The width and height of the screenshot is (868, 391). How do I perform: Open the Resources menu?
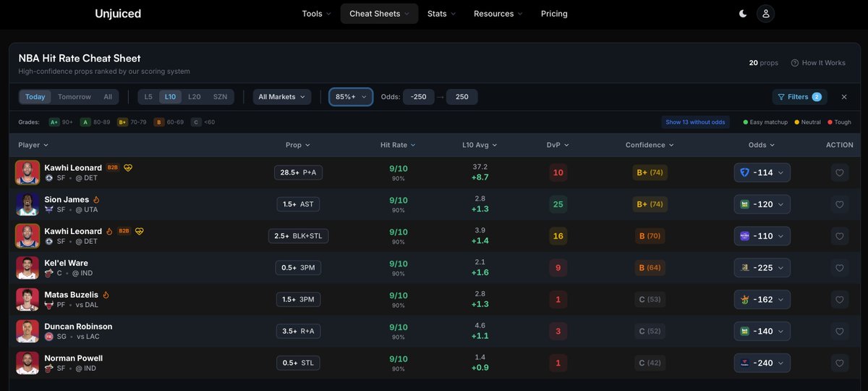pyautogui.click(x=498, y=14)
